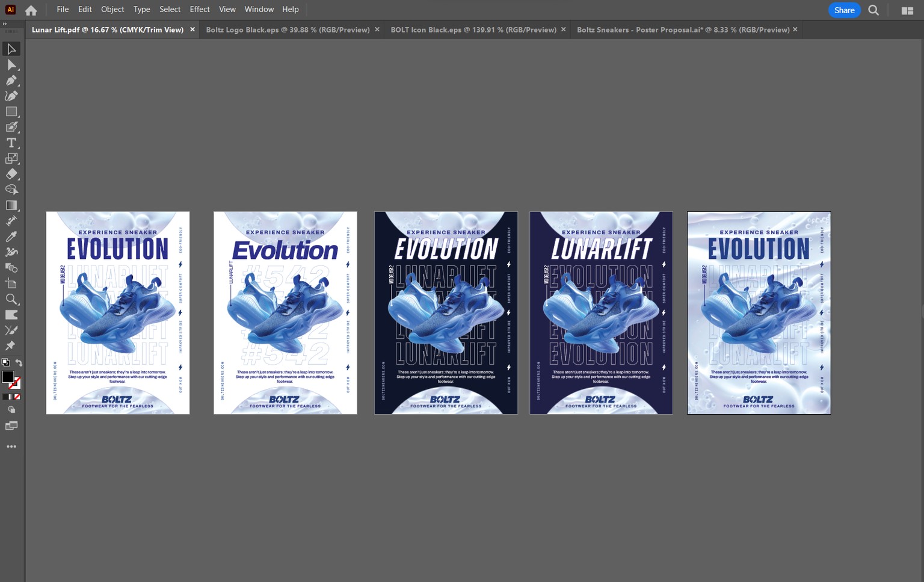The width and height of the screenshot is (924, 582).
Task: Select the Artboard tool
Action: click(x=11, y=283)
